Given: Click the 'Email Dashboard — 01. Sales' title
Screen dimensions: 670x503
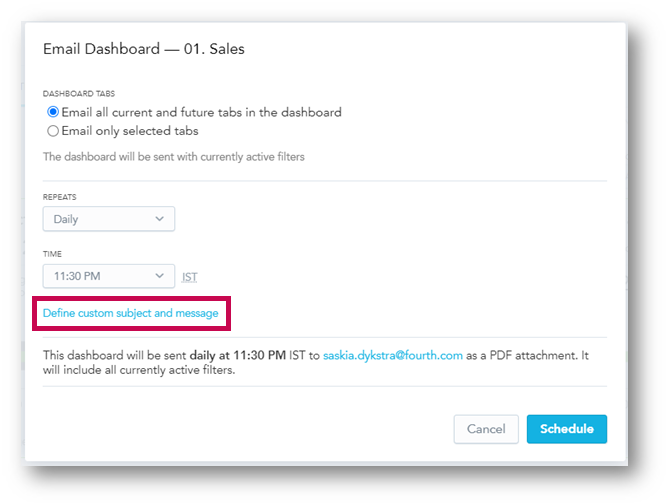Looking at the screenshot, I should tap(144, 49).
